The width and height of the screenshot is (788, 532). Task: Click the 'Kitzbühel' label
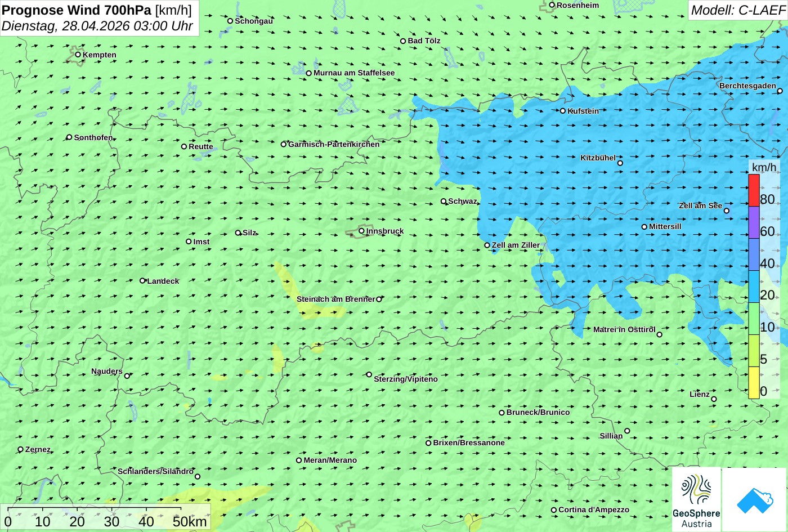[x=598, y=158]
